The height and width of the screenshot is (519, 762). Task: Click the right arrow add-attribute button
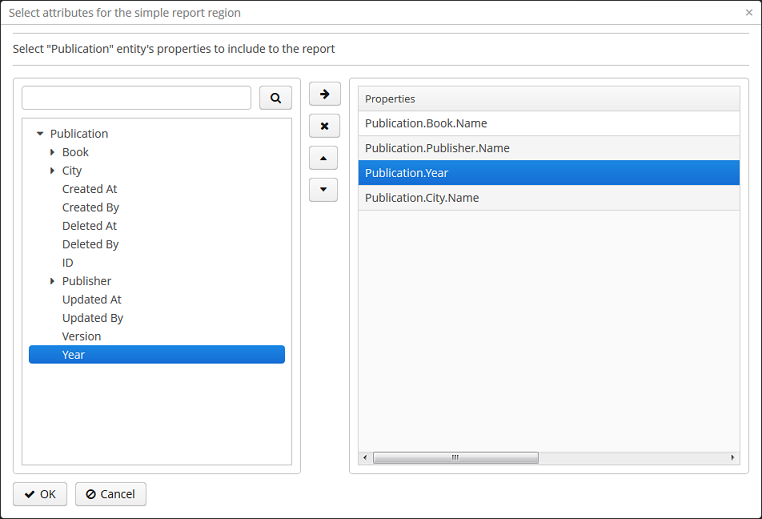click(324, 94)
